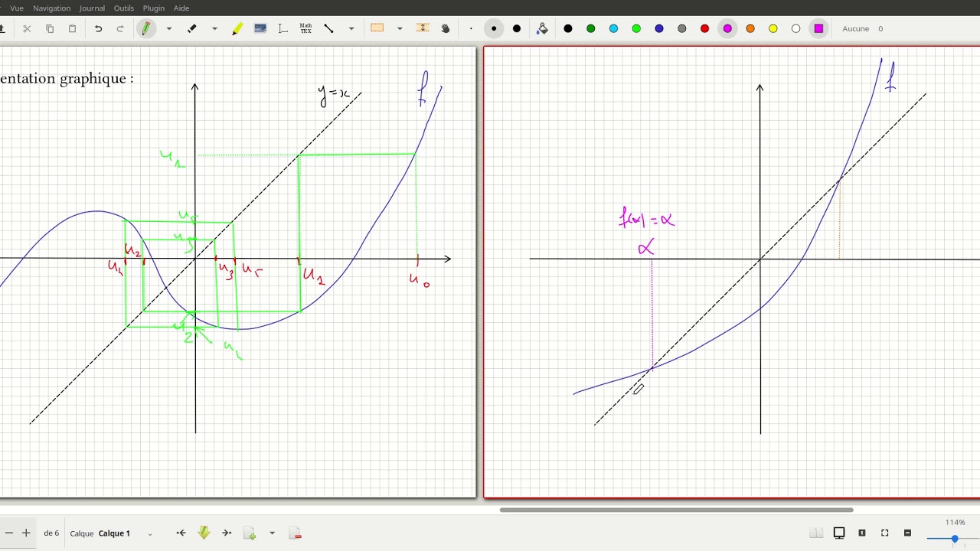Screen dimensions: 980x551
Task: Pick the dark blue color swatch
Action: [x=659, y=28]
